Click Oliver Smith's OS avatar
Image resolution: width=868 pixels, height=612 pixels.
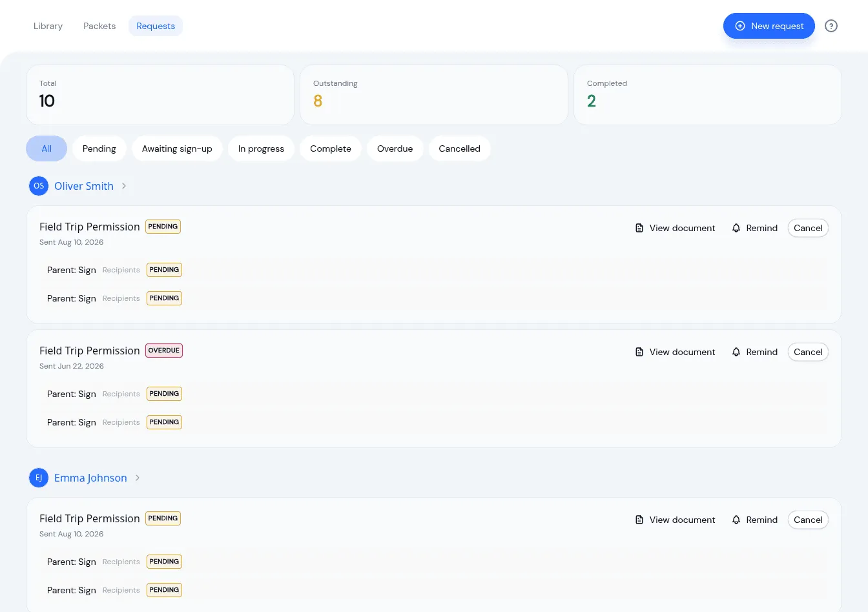click(x=39, y=186)
